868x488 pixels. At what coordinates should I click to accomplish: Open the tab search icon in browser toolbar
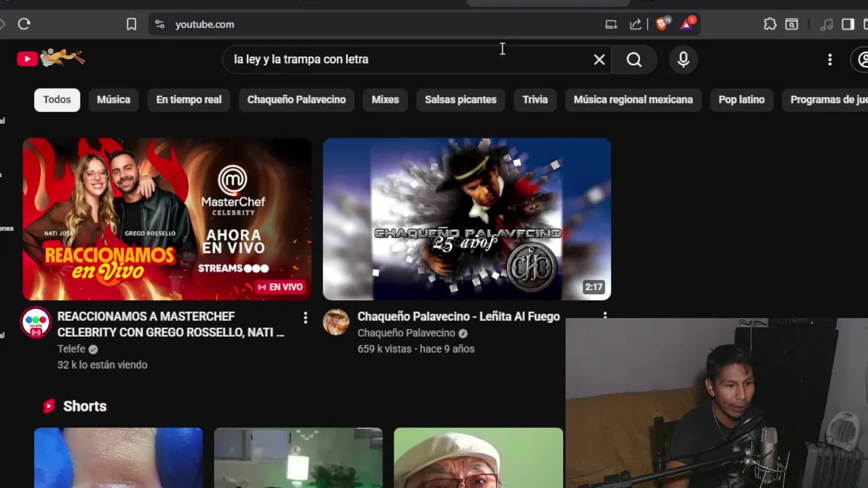(x=791, y=24)
